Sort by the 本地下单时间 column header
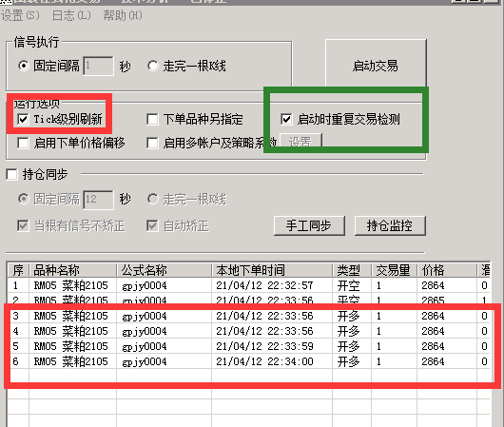 (x=272, y=270)
